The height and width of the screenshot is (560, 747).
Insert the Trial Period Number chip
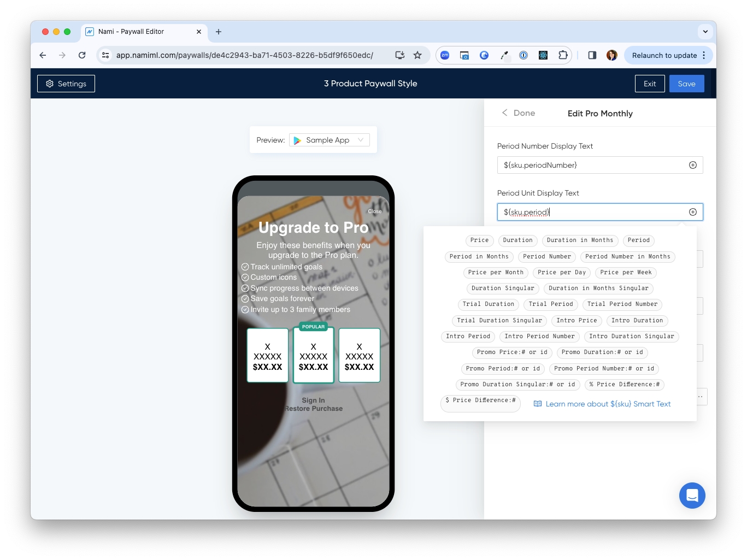tap(622, 304)
